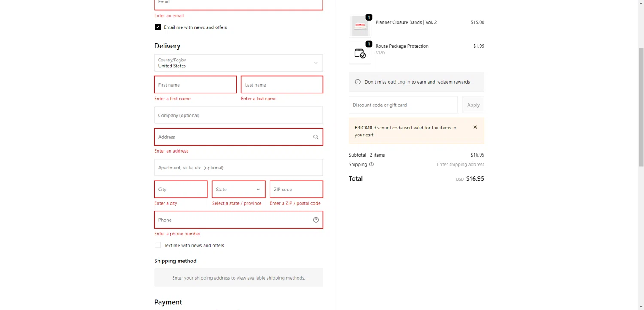Screen dimensions: 644x310
Task: Click the 'Enter an email' error text
Action: [x=169, y=16]
